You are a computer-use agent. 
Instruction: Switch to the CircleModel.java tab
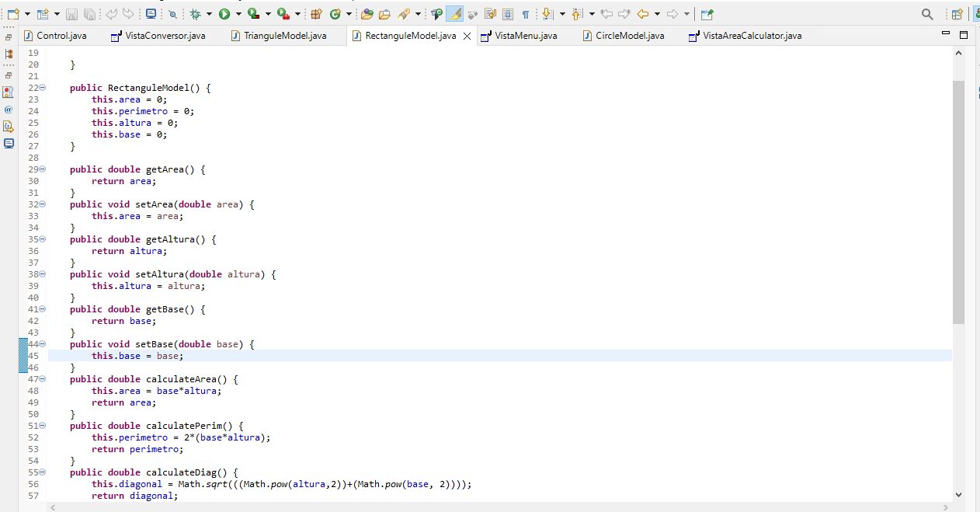tap(623, 36)
